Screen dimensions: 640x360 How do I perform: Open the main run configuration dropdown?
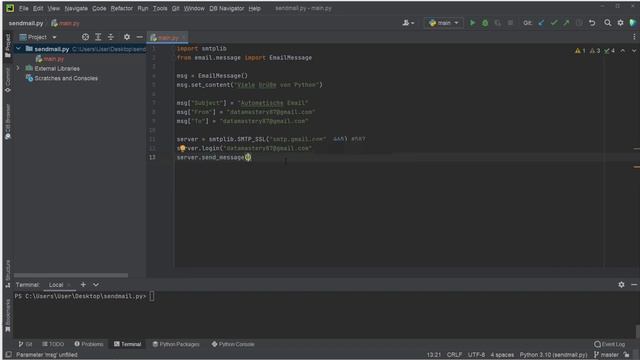[444, 23]
